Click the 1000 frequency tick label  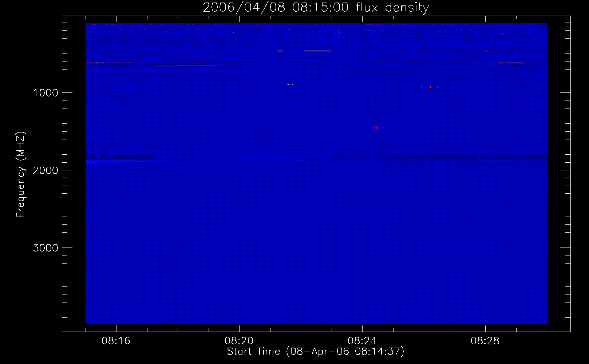(46, 93)
